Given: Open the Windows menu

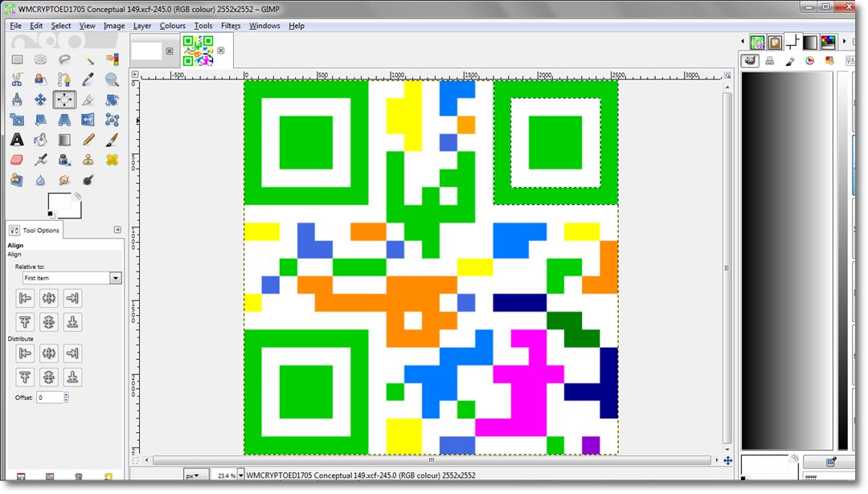Looking at the screenshot, I should (264, 26).
